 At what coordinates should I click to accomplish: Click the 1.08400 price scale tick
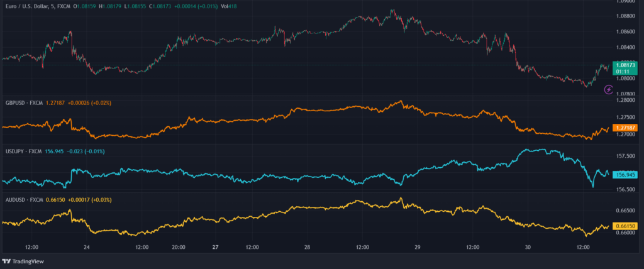click(625, 47)
